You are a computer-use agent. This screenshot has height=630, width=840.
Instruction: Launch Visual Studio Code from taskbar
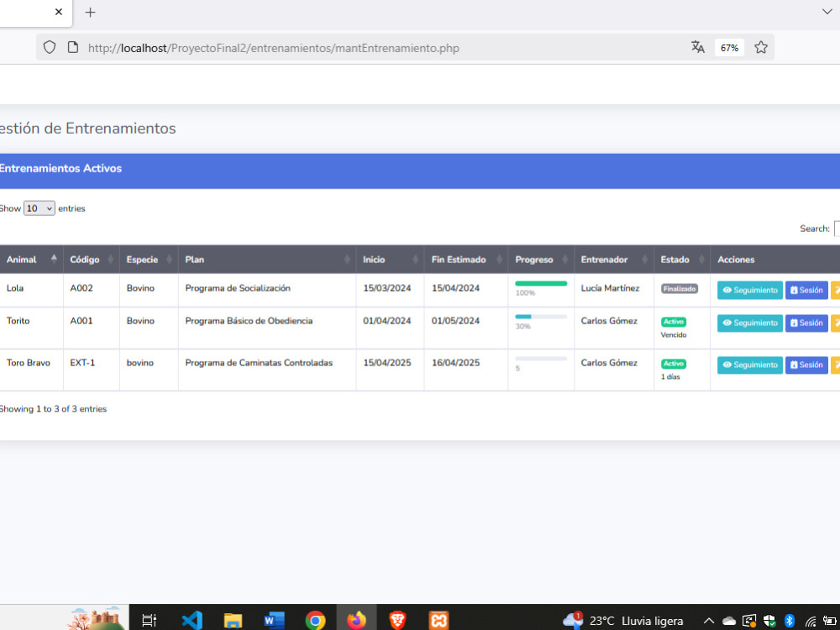click(x=192, y=621)
